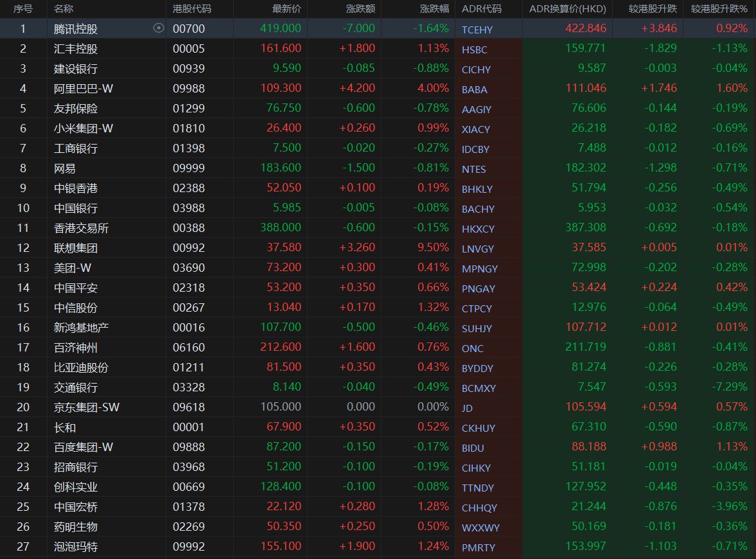
Task: Click the -3.96% ADR difference
Action: click(730, 506)
